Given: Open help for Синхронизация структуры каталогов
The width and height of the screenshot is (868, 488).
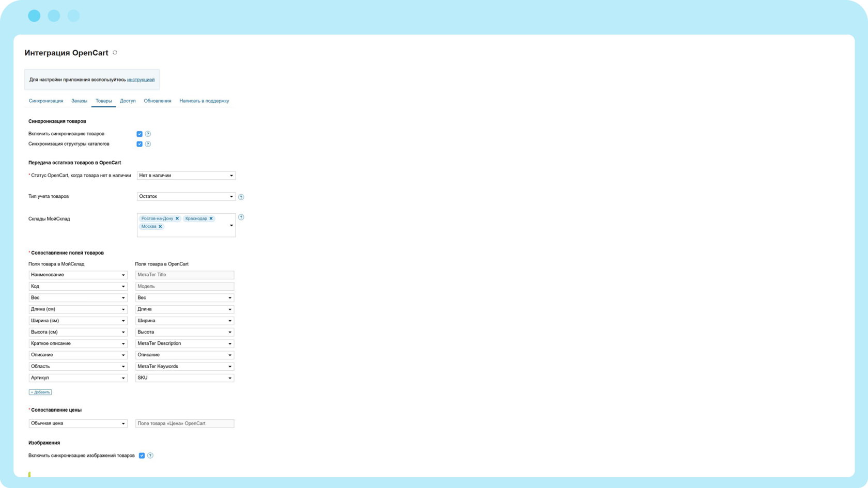Looking at the screenshot, I should (148, 144).
